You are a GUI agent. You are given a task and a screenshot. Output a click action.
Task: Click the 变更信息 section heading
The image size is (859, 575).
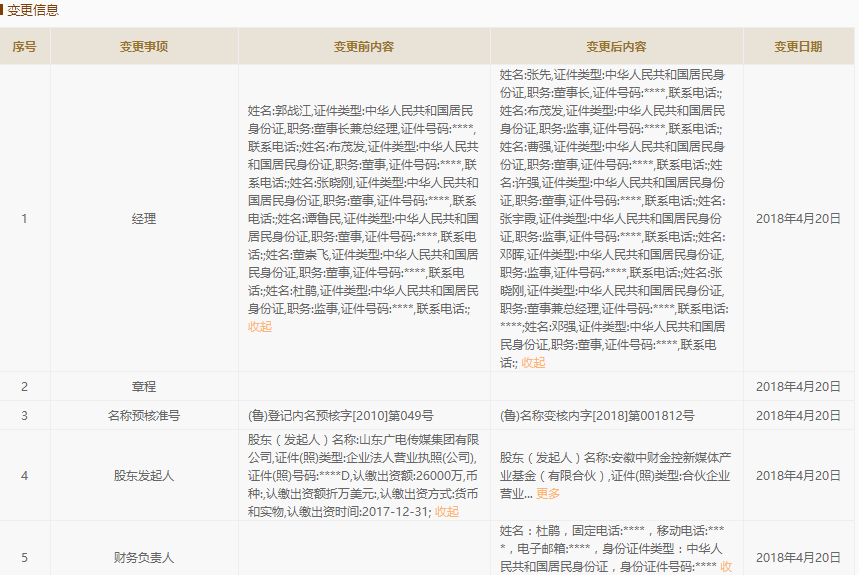pyautogui.click(x=32, y=10)
